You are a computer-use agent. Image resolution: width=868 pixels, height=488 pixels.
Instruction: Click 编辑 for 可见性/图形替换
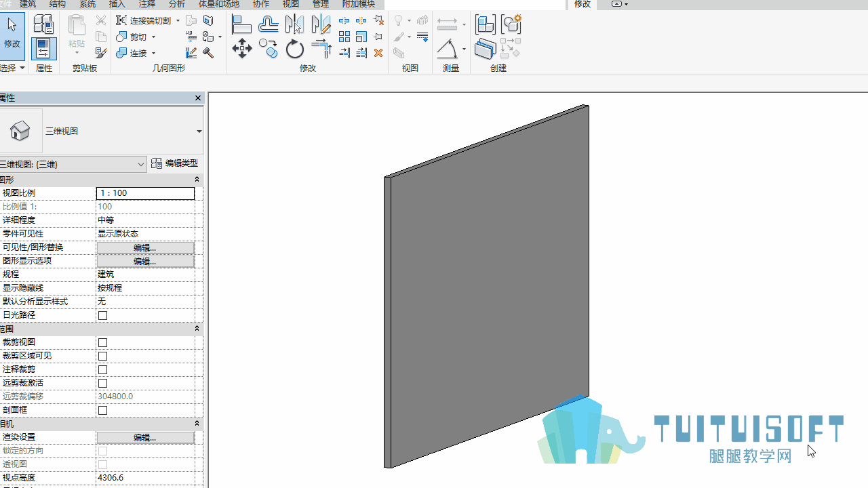[x=145, y=247]
